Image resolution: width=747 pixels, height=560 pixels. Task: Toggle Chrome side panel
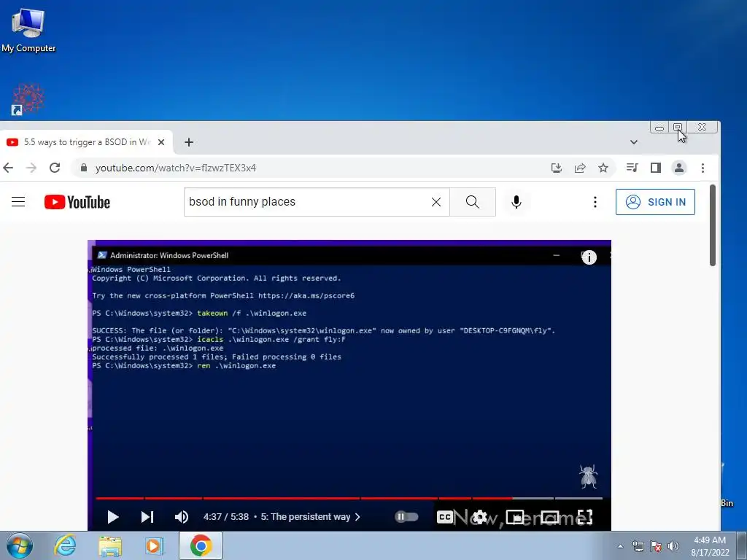tap(656, 168)
